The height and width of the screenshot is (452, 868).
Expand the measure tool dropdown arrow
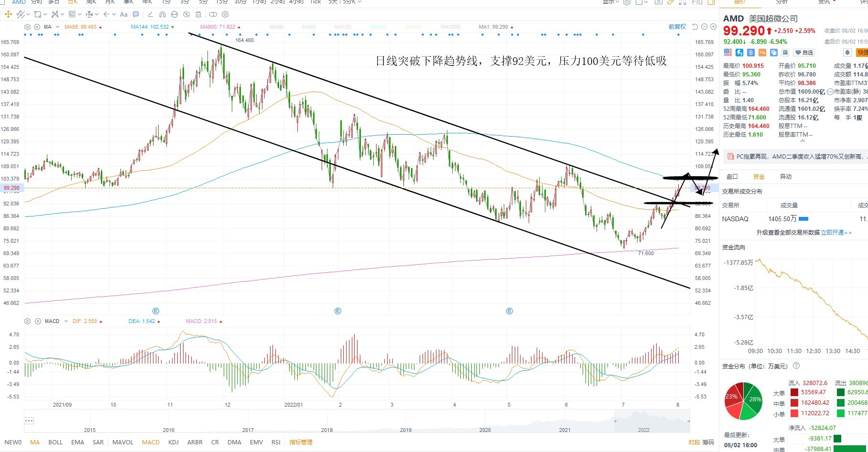tap(97, 14)
